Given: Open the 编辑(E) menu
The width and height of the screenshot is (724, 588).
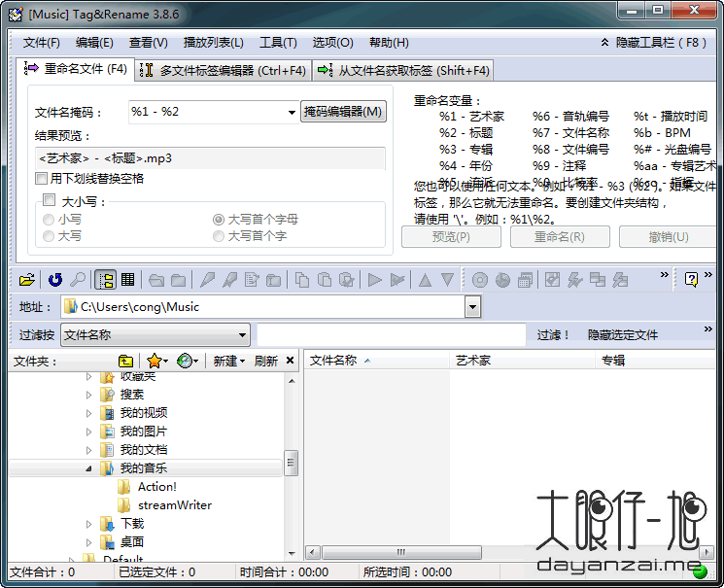Looking at the screenshot, I should coord(94,43).
